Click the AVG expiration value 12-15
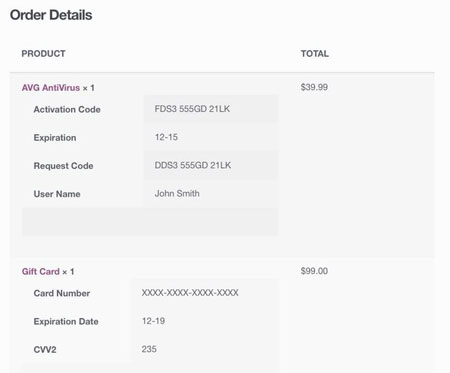This screenshot has height=373, width=450. [x=166, y=137]
